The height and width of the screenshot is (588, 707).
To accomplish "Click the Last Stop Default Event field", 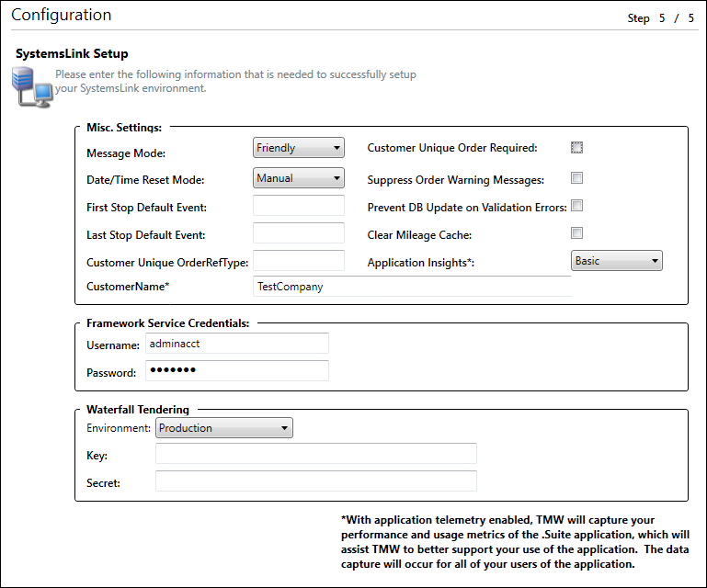I will point(298,233).
